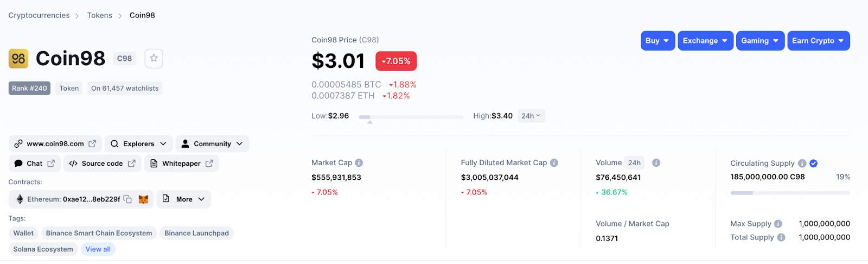Click the Max Supply info icon
Image resolution: width=868 pixels, height=264 pixels.
coord(778,224)
